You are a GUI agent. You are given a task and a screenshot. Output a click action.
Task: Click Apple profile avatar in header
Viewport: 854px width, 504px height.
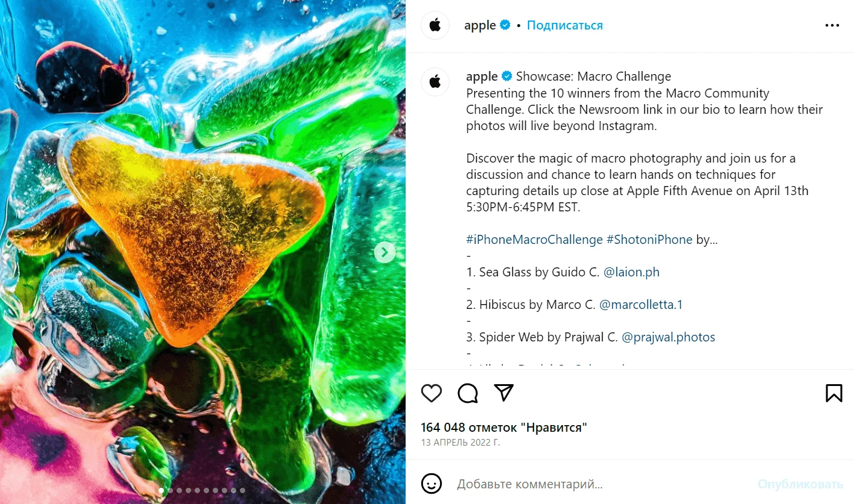click(435, 25)
